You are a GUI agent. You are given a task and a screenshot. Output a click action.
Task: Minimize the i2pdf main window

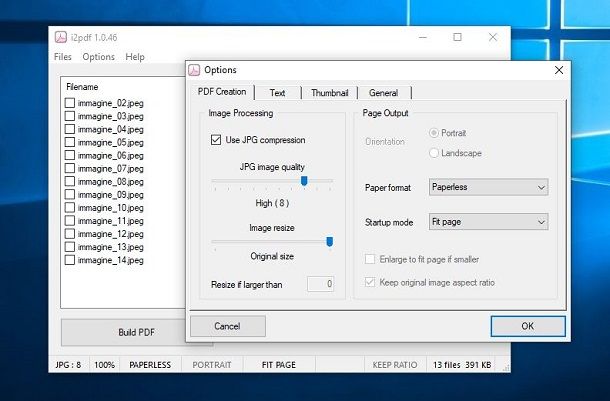(x=422, y=37)
